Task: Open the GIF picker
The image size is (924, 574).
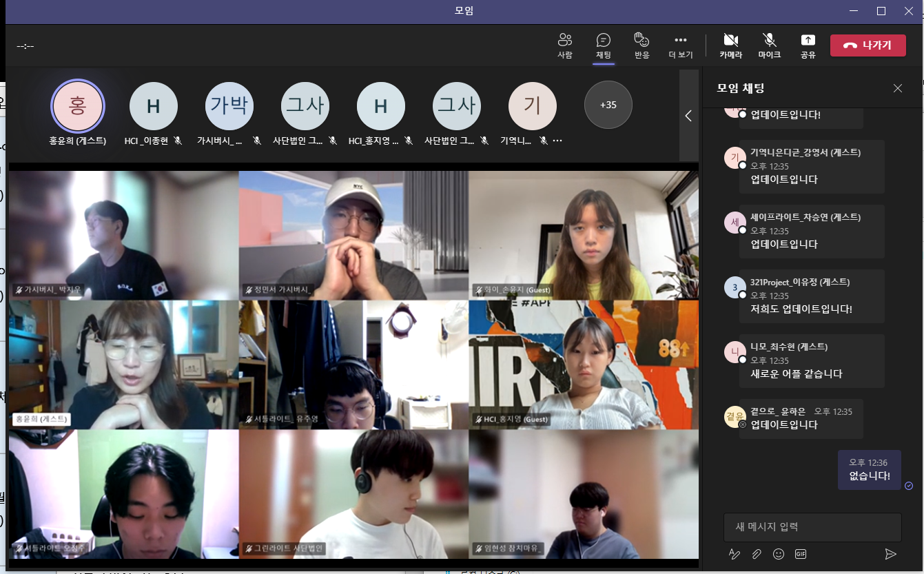Action: click(x=801, y=554)
